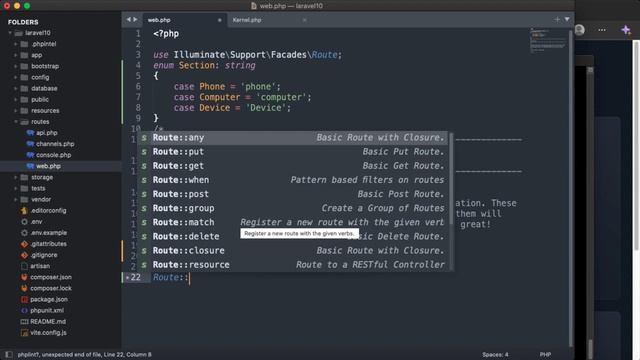Select Route::post autocomplete suggestion
Image resolution: width=640 pixels, height=360 pixels.
pos(293,194)
